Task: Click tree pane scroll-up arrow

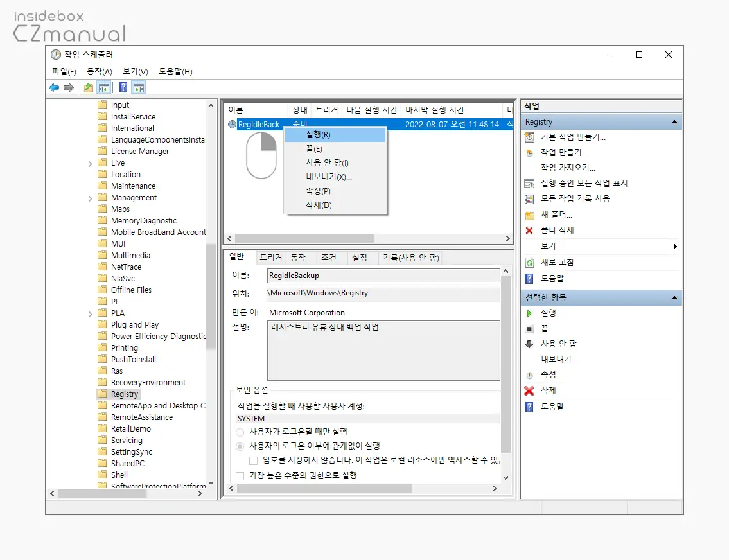Action: 211,105
